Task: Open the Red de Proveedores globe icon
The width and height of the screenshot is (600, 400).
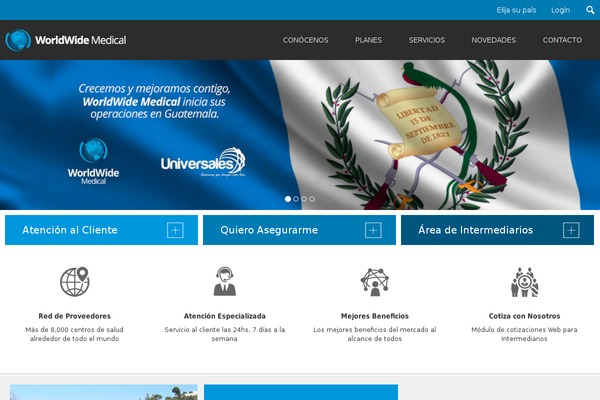Action: (75, 282)
